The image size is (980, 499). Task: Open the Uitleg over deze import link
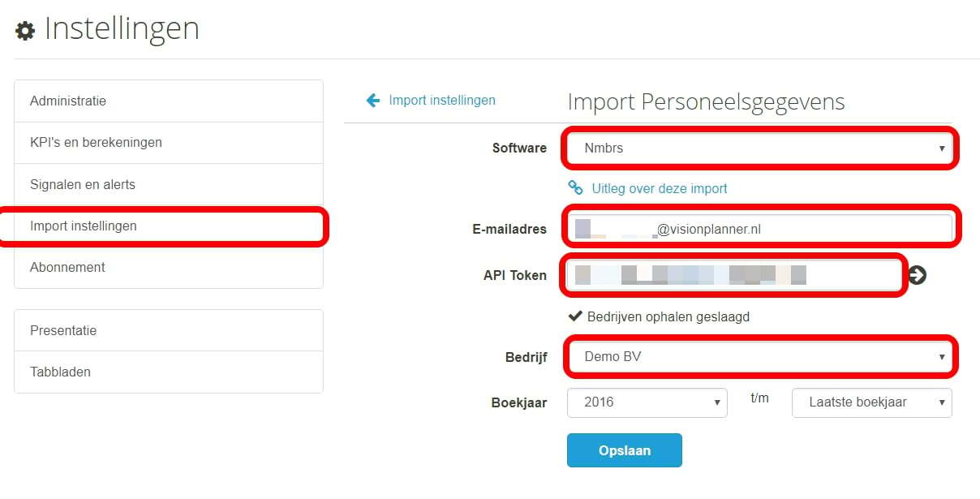tap(660, 188)
